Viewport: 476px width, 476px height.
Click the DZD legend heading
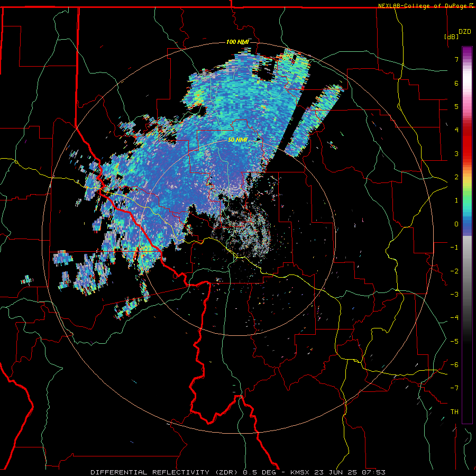click(x=465, y=32)
